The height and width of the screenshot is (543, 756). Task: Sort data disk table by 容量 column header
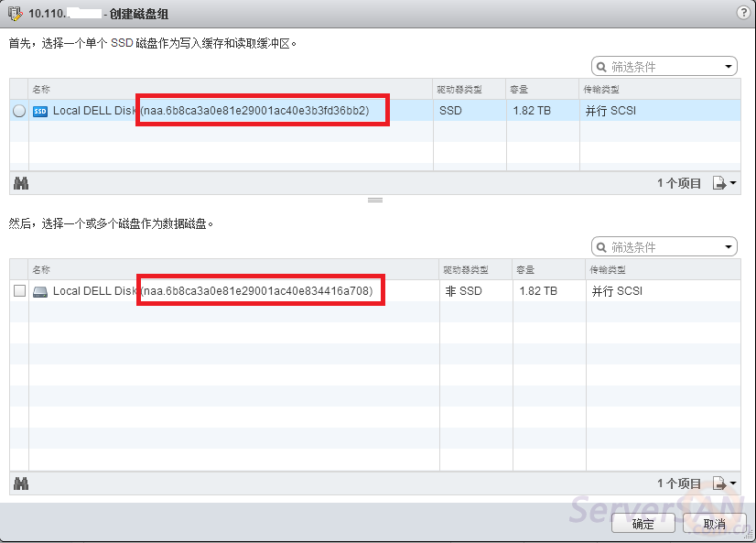(x=525, y=270)
